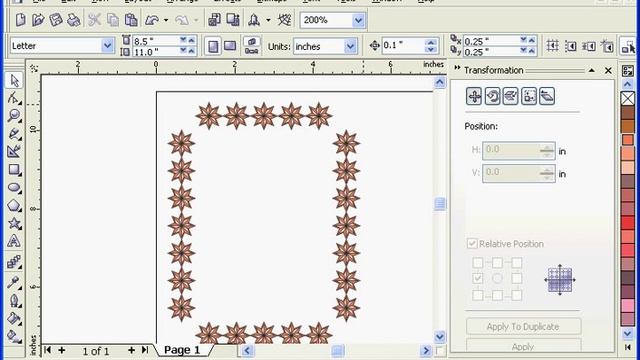
Task: Click the Print icon
Action: click(x=73, y=20)
